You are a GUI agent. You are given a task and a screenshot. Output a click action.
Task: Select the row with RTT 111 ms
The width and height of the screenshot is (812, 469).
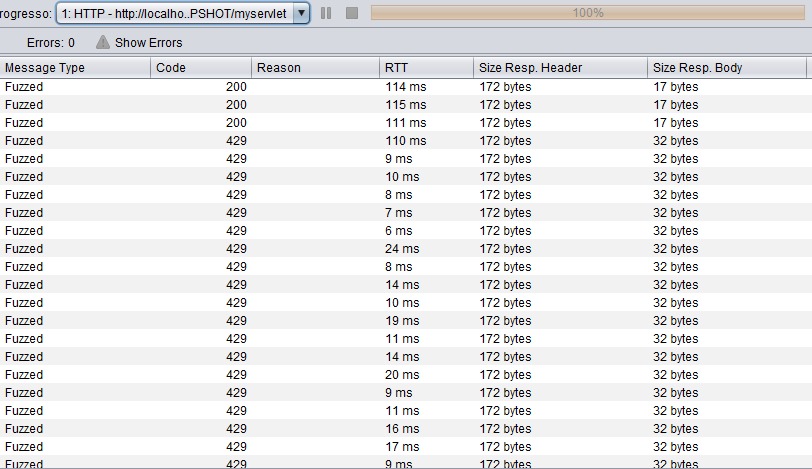click(x=406, y=123)
